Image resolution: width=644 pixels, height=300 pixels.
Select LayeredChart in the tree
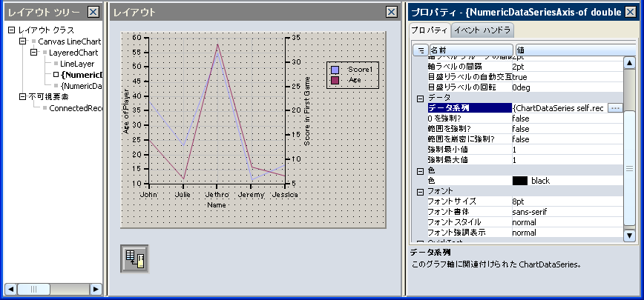coord(73,53)
